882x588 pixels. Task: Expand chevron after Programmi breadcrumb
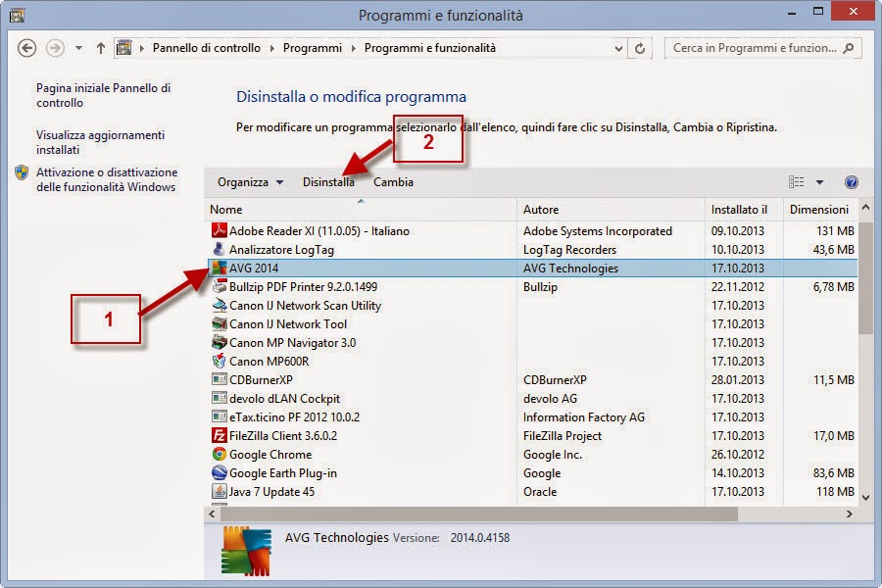click(353, 48)
